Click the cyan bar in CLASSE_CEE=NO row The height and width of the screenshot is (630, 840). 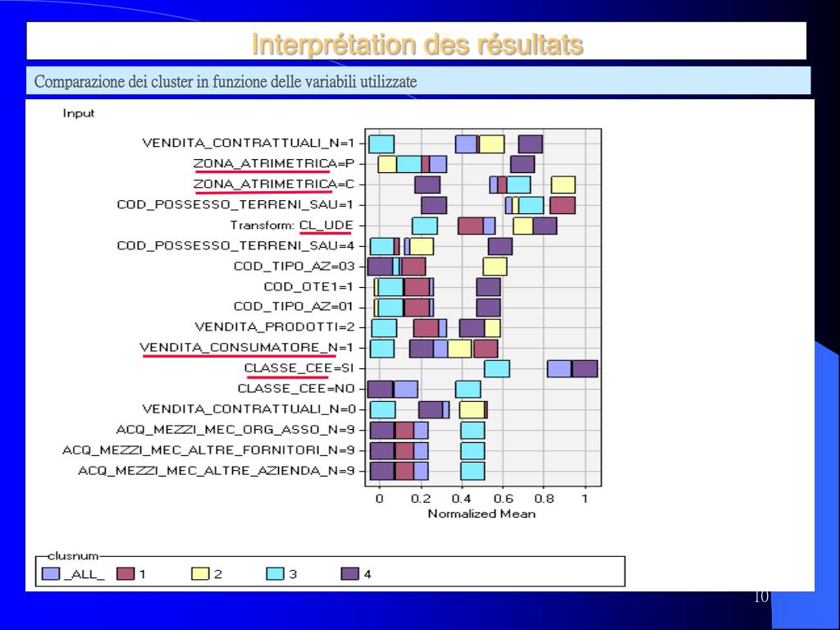pyautogui.click(x=468, y=389)
